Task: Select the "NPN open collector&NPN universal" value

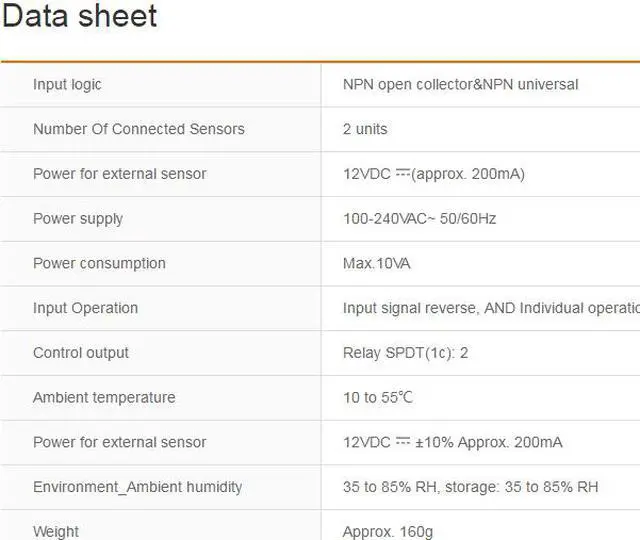Action: (x=460, y=85)
